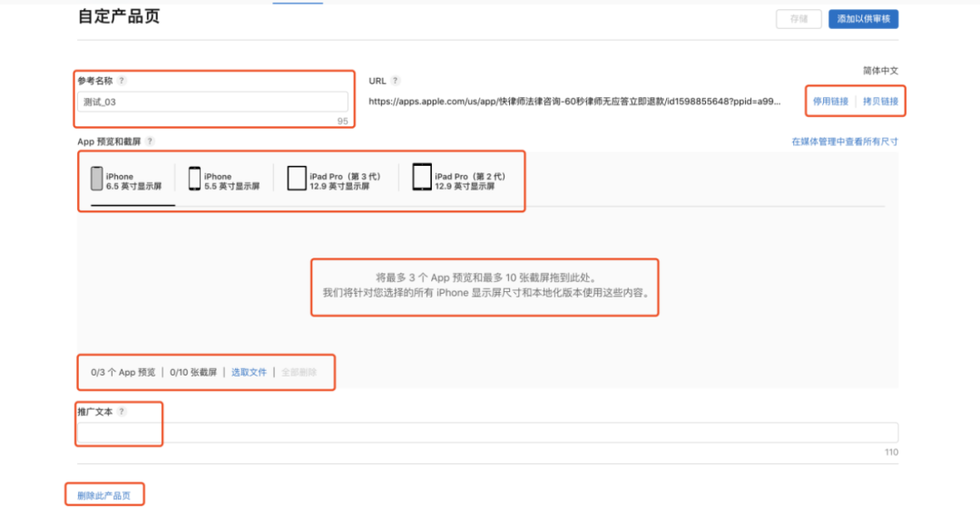Click the 存储 button

[x=799, y=19]
